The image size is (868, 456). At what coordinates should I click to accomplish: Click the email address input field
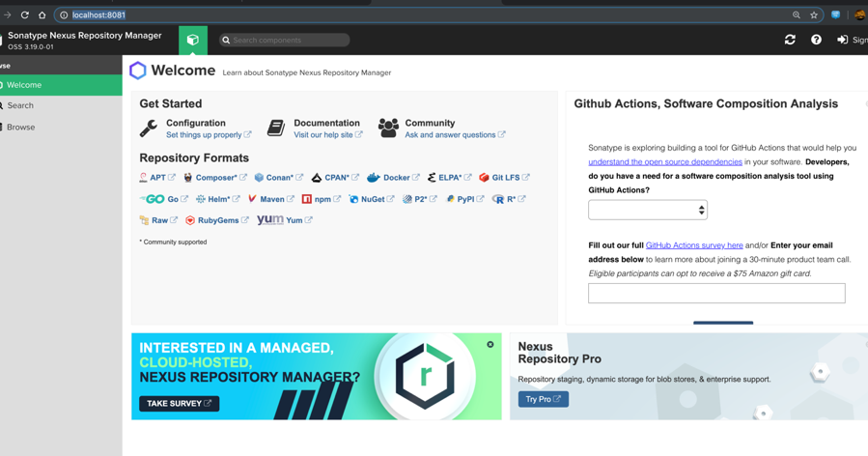pos(716,293)
